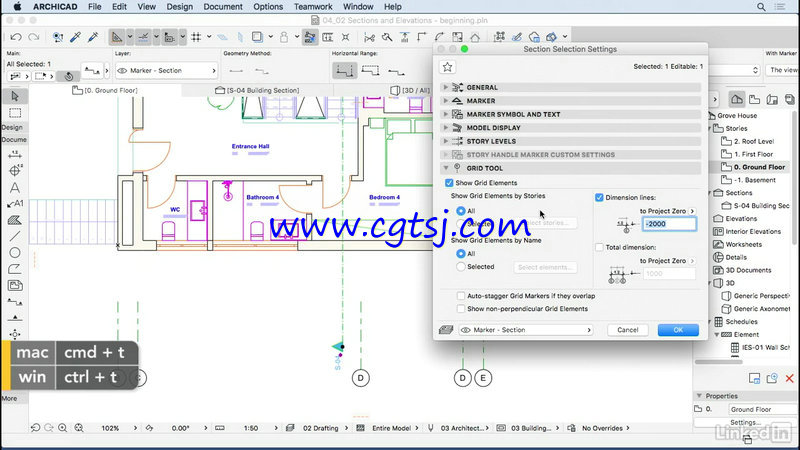Click the Settings button in Properties
Image resolution: width=800 pixels, height=450 pixels.
point(746,422)
